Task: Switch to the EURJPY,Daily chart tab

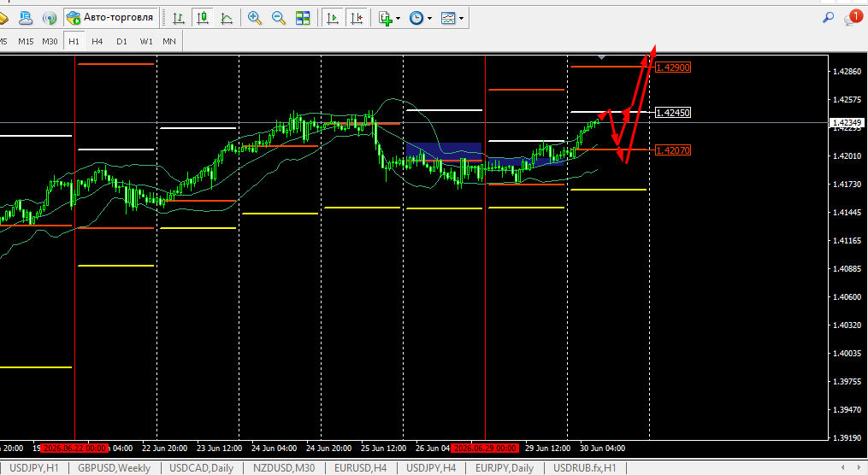Action: pos(505,468)
